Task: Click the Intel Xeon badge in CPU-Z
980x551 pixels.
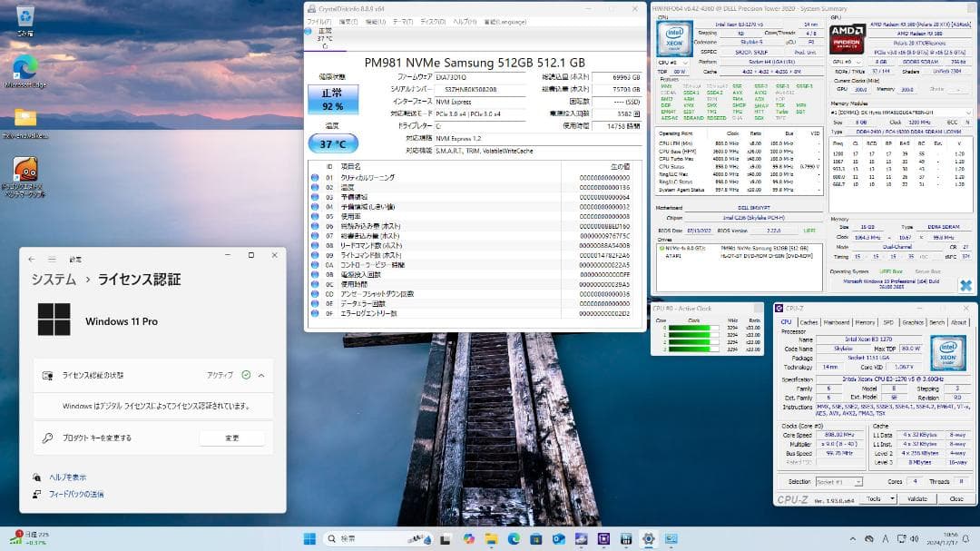Action: pos(948,354)
